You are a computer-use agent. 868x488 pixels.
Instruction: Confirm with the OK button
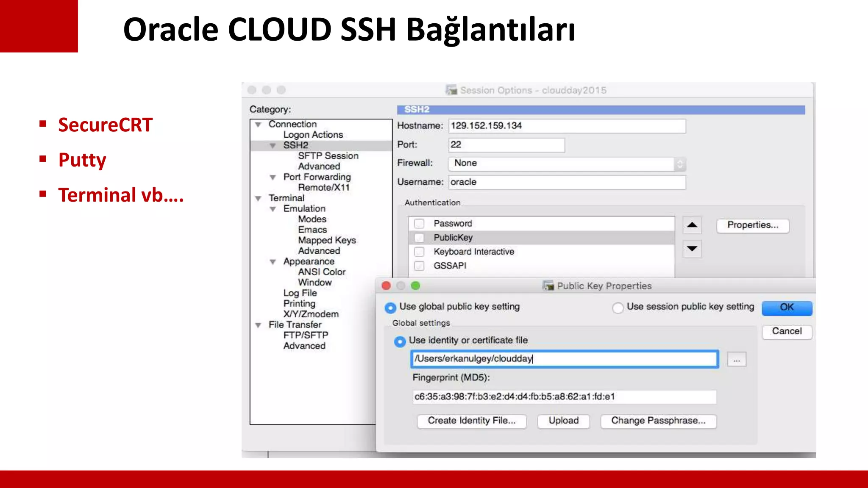pyautogui.click(x=787, y=308)
